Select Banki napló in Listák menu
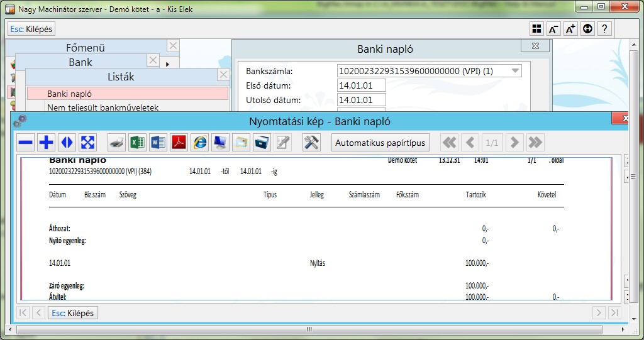 (x=127, y=94)
